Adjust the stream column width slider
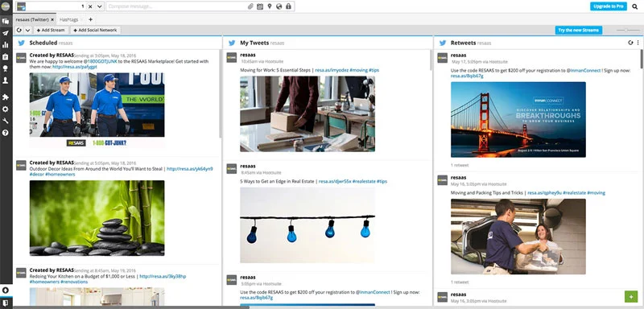 coord(627,31)
